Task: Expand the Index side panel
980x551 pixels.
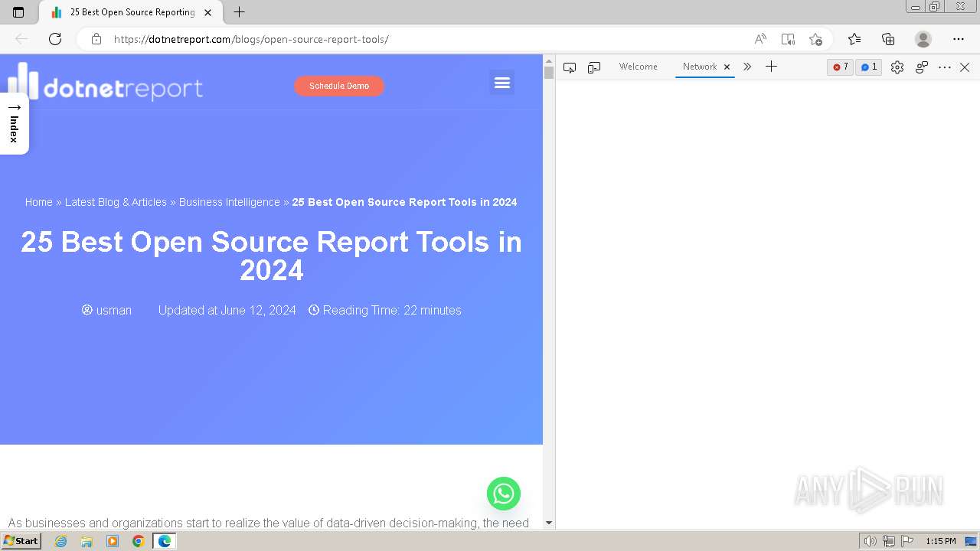Action: (x=14, y=123)
